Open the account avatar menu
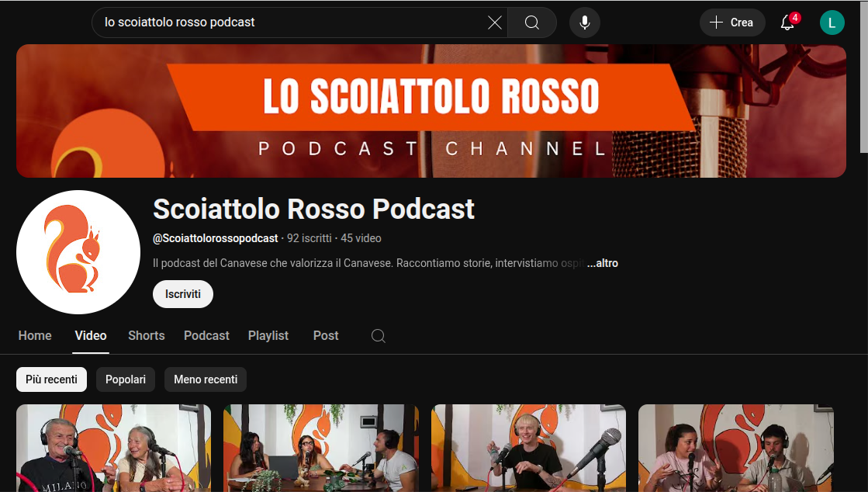The height and width of the screenshot is (492, 868). [x=832, y=23]
